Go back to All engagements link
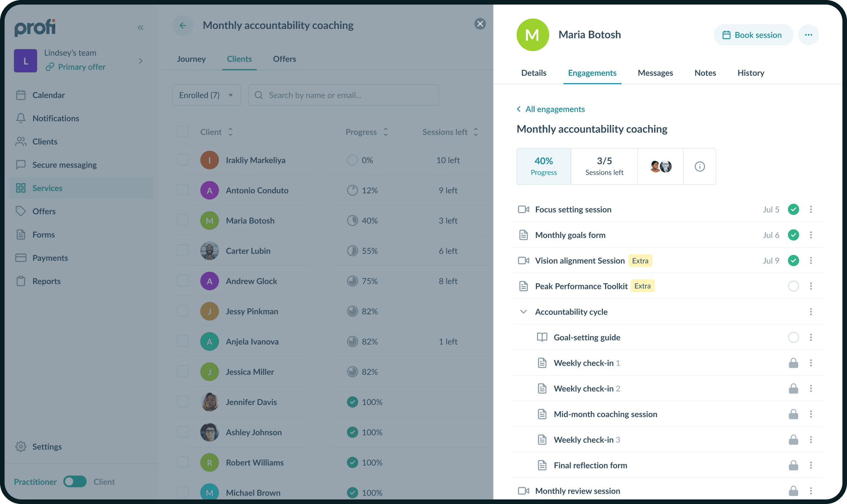 [x=555, y=109]
